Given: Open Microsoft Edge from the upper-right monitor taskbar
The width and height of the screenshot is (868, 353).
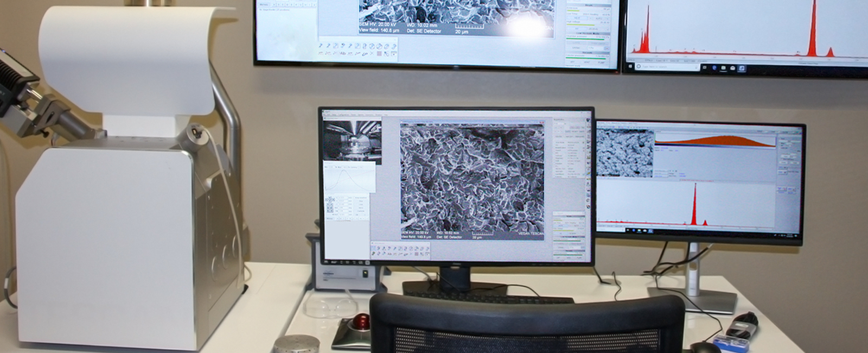Looking at the screenshot, I should click(714, 68).
